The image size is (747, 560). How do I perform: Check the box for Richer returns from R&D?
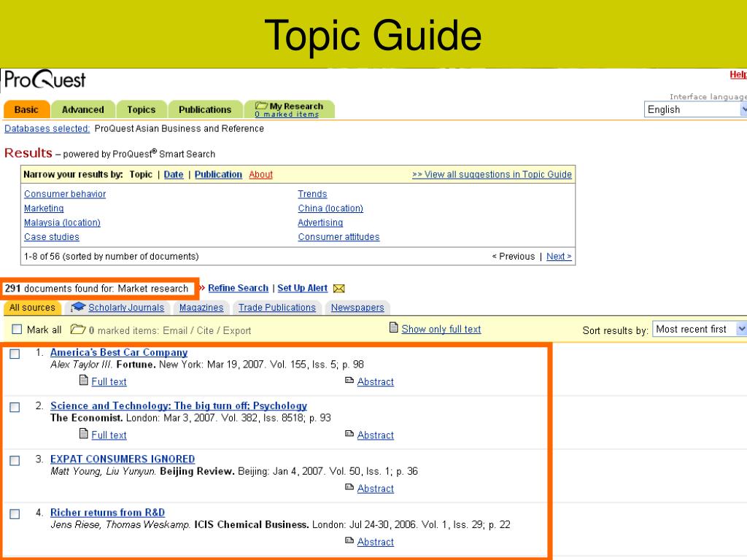pos(15,514)
